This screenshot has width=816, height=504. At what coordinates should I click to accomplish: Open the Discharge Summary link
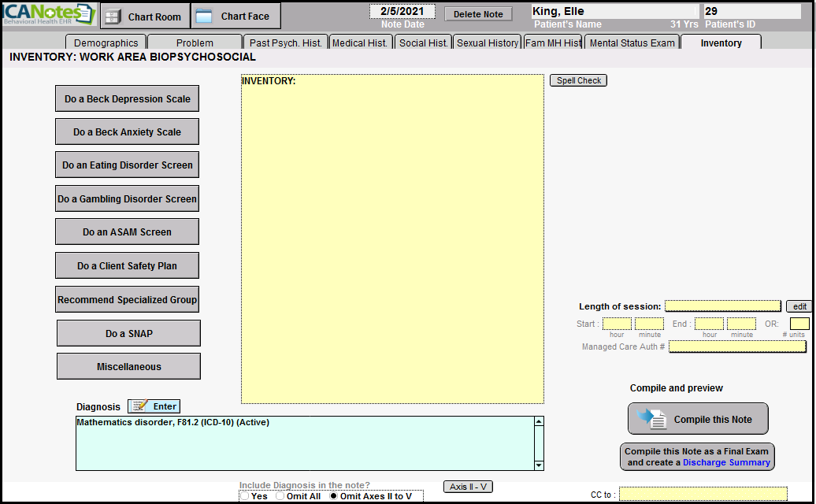[725, 462]
